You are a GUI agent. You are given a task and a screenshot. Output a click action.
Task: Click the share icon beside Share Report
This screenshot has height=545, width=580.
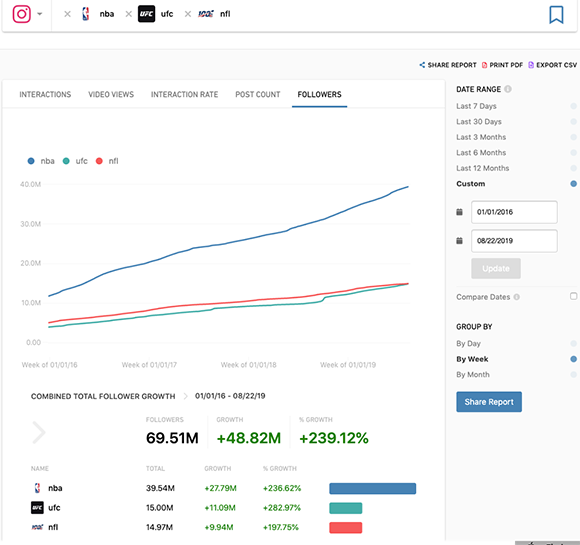click(422, 65)
